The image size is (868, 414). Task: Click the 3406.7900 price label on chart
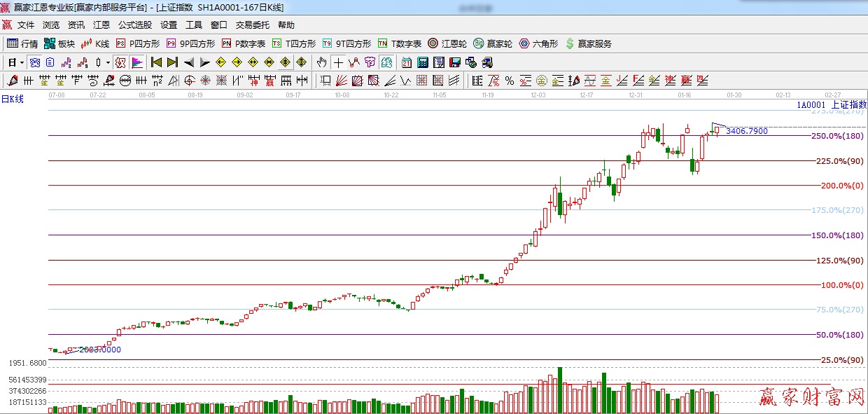pyautogui.click(x=746, y=131)
